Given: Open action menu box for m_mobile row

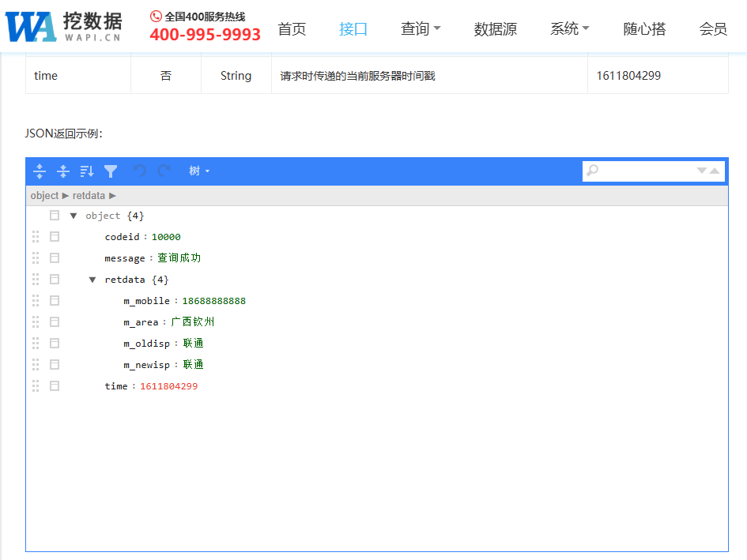Looking at the screenshot, I should point(55,300).
